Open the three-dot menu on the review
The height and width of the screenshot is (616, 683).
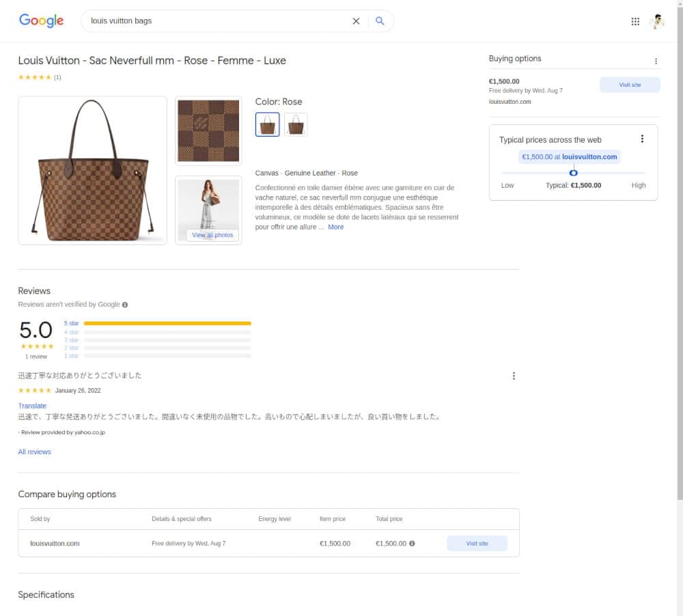[514, 375]
